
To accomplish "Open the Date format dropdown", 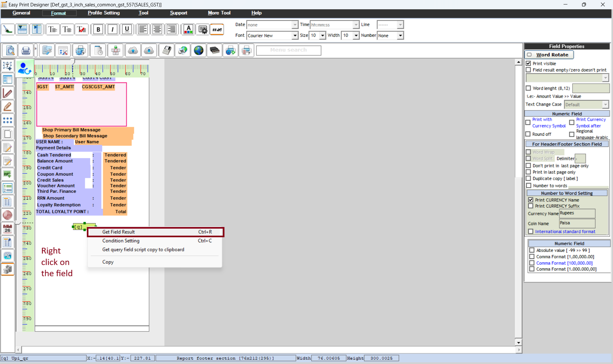I will pos(295,25).
